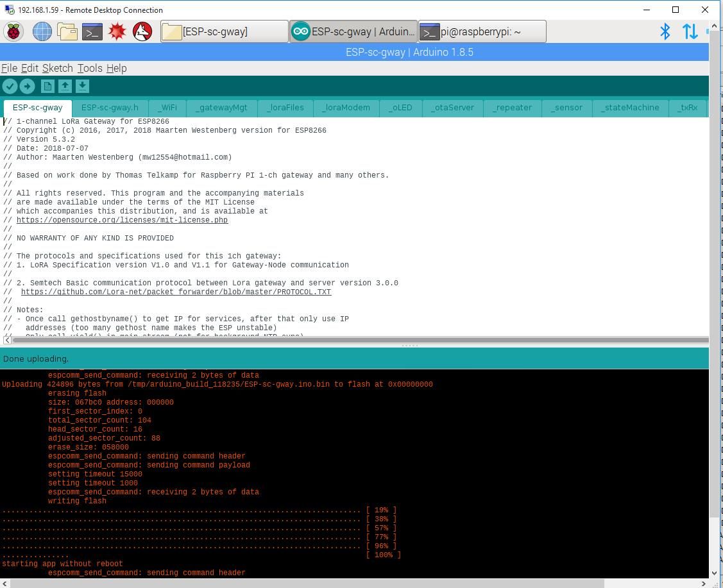
Task: Open the _otaServer tab
Action: (452, 108)
